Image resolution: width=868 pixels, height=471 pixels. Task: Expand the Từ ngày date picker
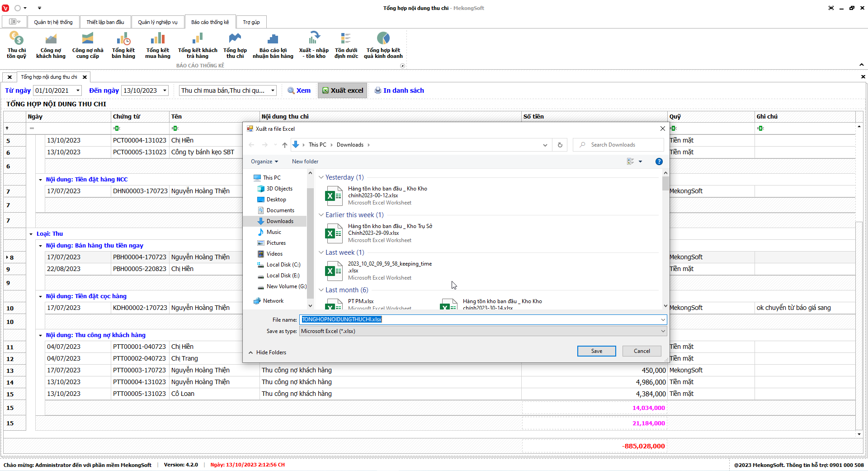pyautogui.click(x=78, y=90)
